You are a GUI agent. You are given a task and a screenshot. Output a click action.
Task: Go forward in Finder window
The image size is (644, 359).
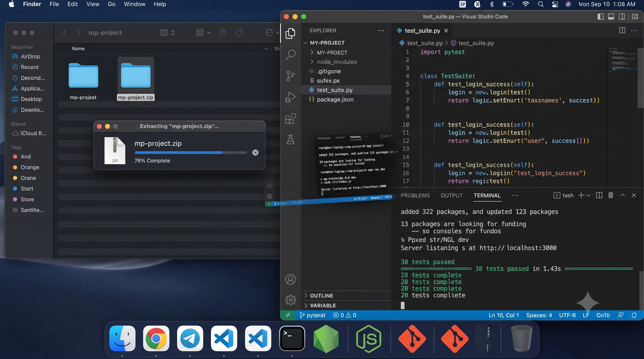pyautogui.click(x=79, y=32)
